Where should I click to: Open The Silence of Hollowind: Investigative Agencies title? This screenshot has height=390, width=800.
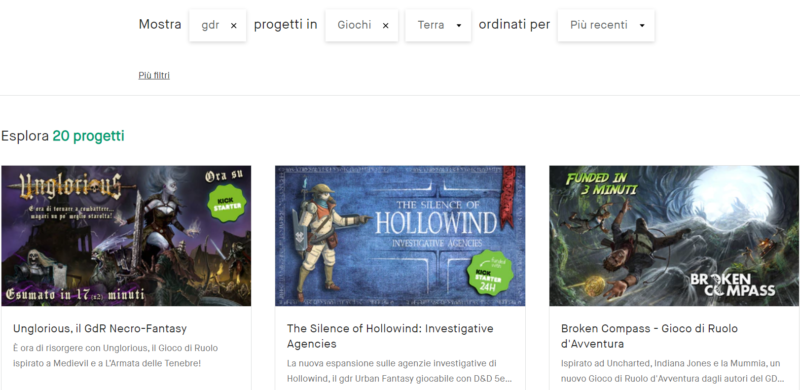tap(390, 336)
